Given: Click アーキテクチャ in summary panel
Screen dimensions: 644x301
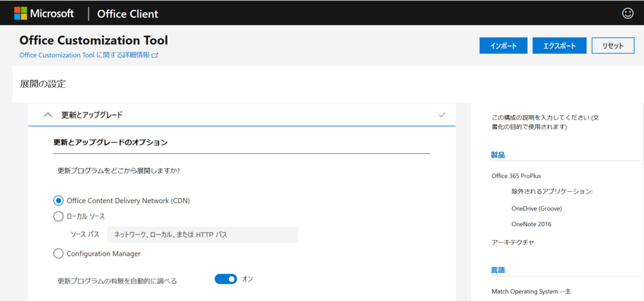Looking at the screenshot, I should coord(513,243).
